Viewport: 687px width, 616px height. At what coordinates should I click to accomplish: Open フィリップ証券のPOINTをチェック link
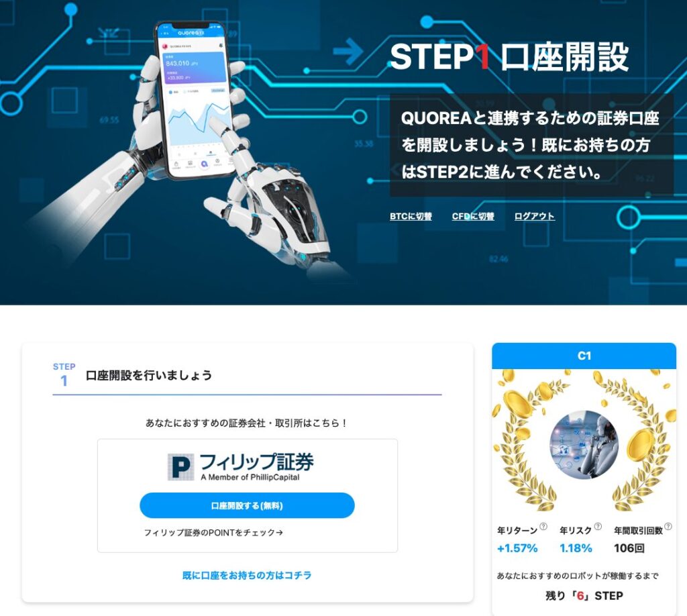213,533
